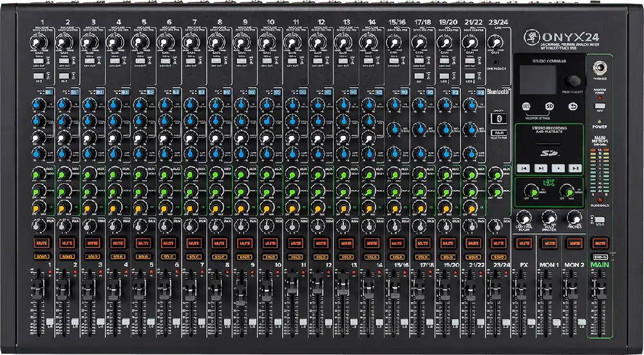Solo channel 2
This screenshot has width=644, height=355.
pyautogui.click(x=66, y=257)
